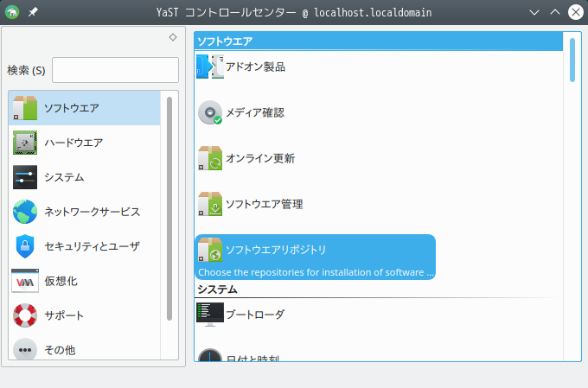Click the blue ソフトウエア section header
This screenshot has width=588, height=388.
[x=379, y=41]
